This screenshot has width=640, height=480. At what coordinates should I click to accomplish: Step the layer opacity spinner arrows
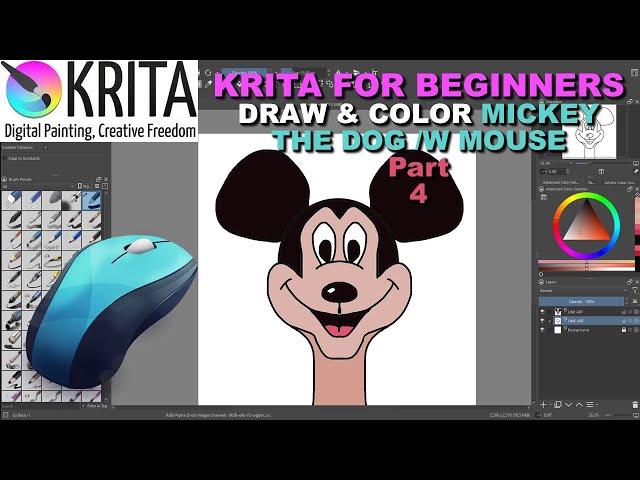pyautogui.click(x=627, y=301)
